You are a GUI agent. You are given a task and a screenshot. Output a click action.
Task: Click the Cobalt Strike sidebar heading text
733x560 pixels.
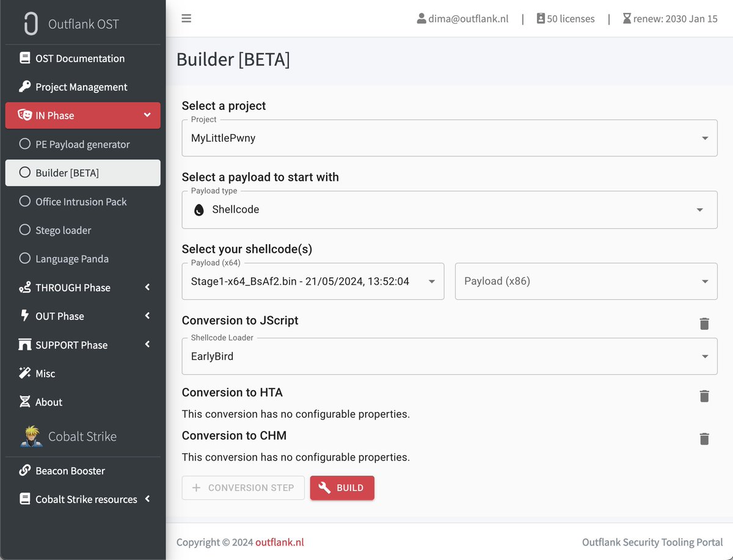[82, 436]
